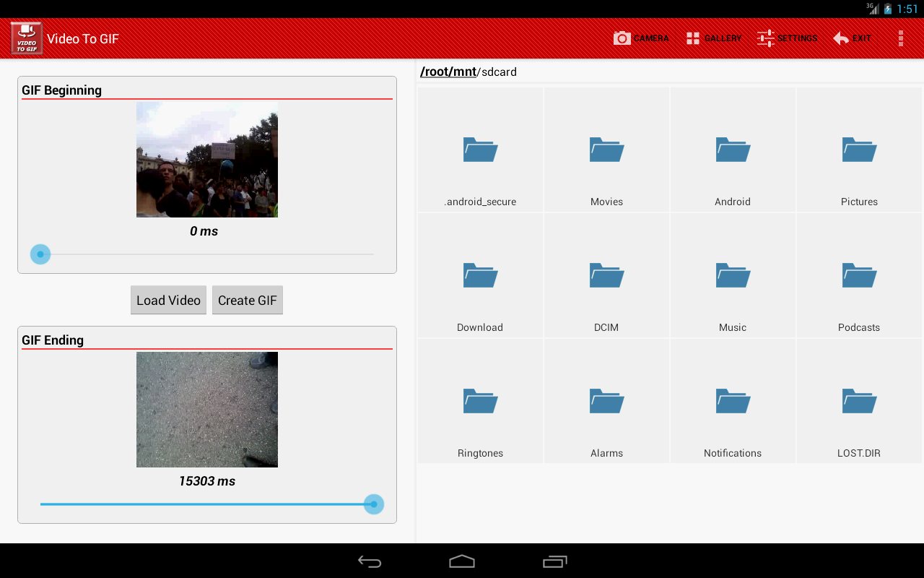The width and height of the screenshot is (924, 578).
Task: Open the overflow menu in the action bar
Action: pos(901,38)
